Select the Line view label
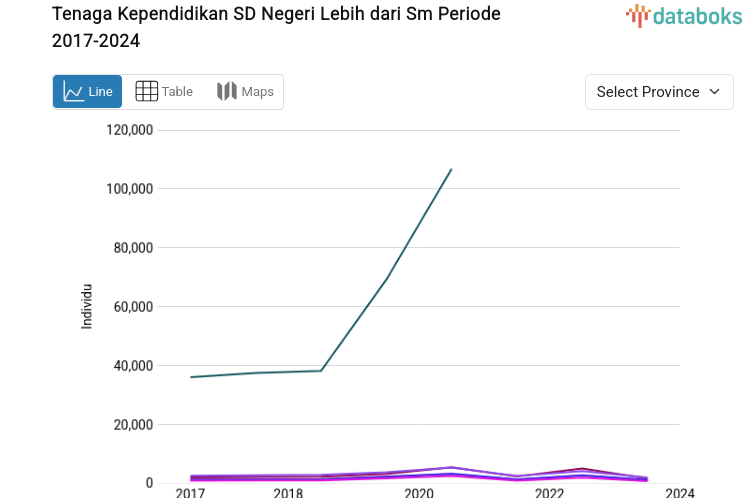Image resolution: width=753 pixels, height=498 pixels. (100, 92)
